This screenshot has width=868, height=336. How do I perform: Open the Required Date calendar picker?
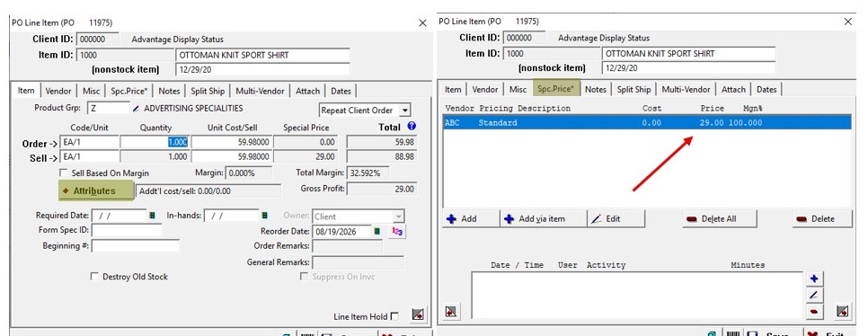point(152,216)
